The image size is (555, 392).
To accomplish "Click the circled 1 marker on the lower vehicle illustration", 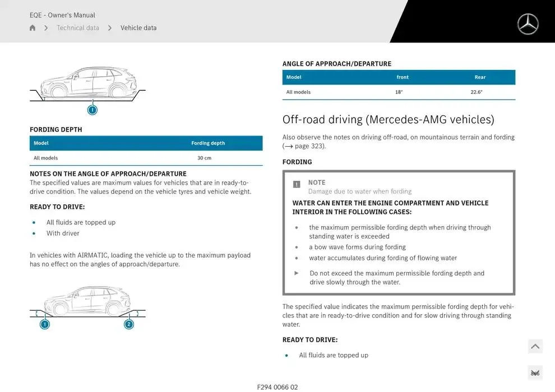I will (x=44, y=324).
